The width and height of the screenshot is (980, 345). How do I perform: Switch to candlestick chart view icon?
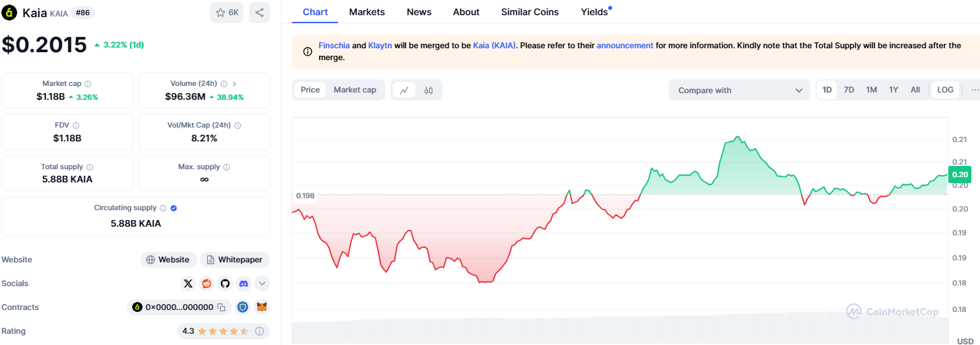[428, 91]
